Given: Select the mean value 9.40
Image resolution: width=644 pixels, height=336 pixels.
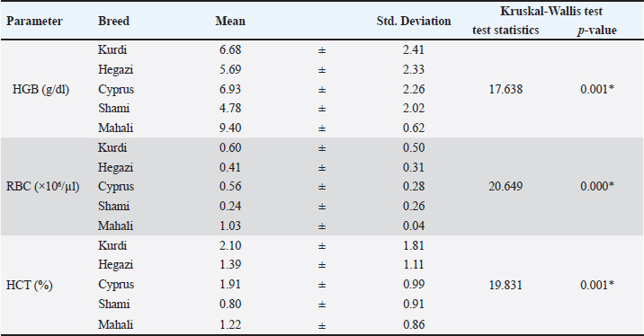Looking at the screenshot, I should pos(230,128).
